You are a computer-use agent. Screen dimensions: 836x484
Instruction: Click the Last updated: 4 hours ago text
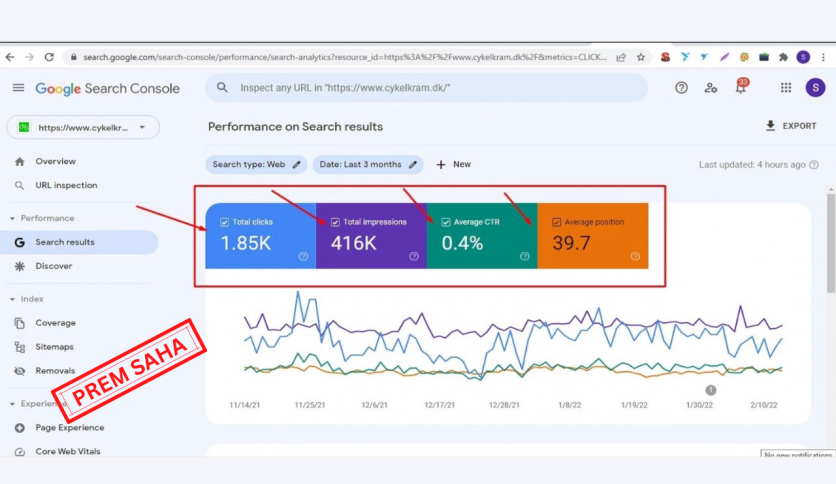[752, 165]
